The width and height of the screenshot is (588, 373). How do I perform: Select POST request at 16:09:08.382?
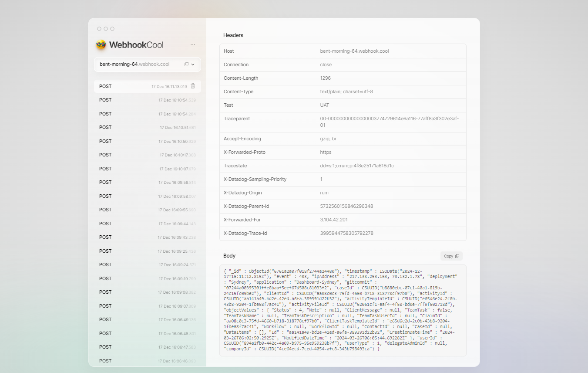click(147, 292)
